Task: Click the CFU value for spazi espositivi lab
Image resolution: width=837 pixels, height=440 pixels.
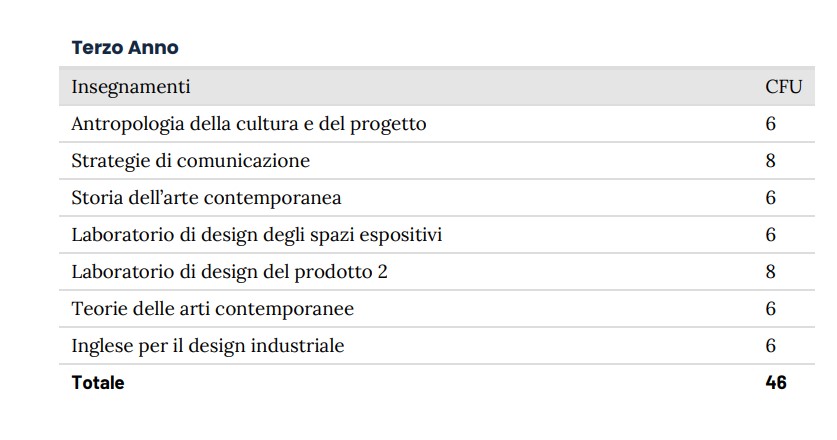Action: (x=771, y=235)
